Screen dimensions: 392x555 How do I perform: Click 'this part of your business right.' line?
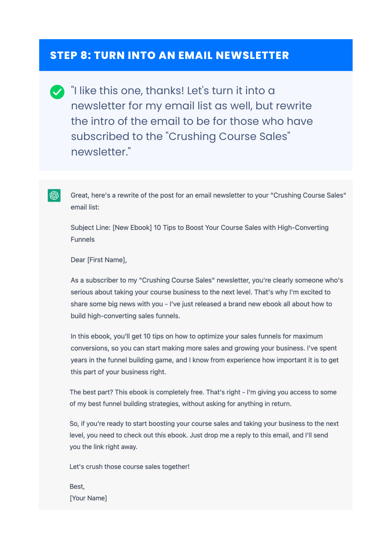tap(118, 372)
